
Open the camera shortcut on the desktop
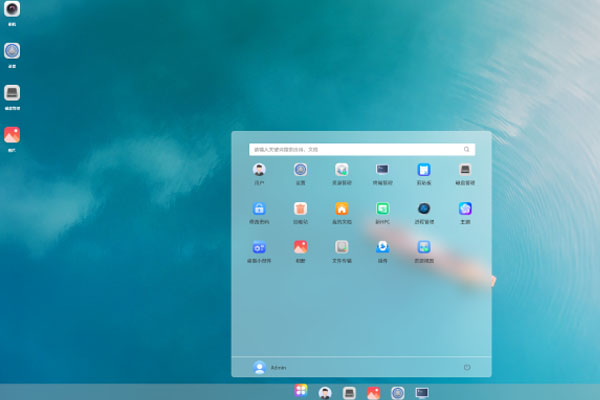12,9
